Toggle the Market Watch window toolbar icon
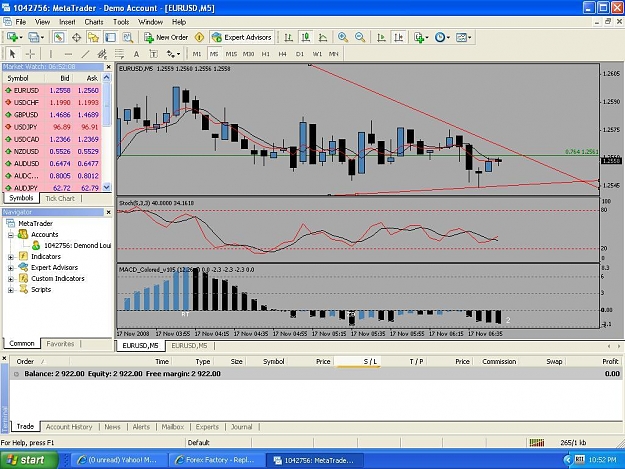This screenshot has height=469, width=625. click(x=59, y=37)
